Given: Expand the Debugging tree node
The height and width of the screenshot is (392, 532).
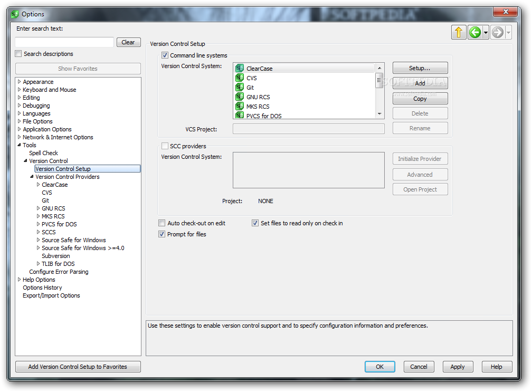Looking at the screenshot, I should pyautogui.click(x=20, y=106).
